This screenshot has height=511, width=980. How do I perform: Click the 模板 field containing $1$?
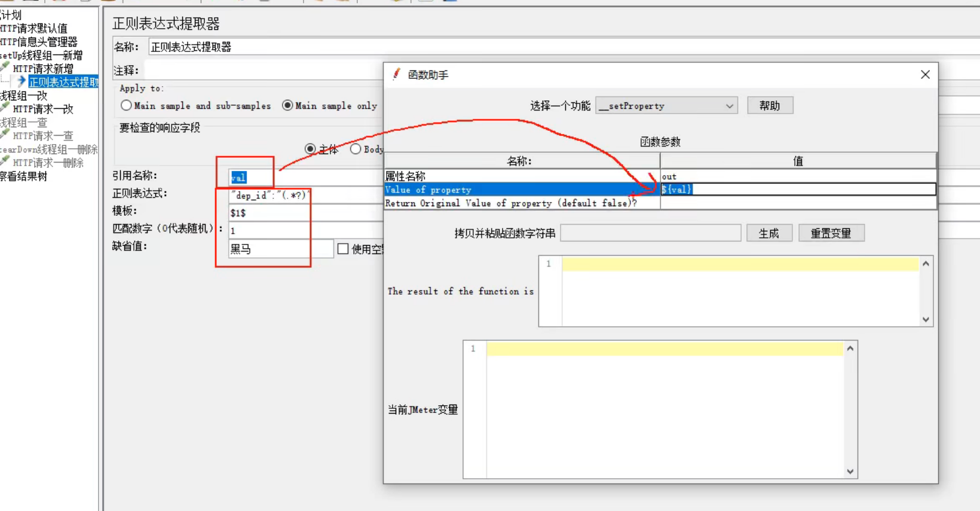306,212
